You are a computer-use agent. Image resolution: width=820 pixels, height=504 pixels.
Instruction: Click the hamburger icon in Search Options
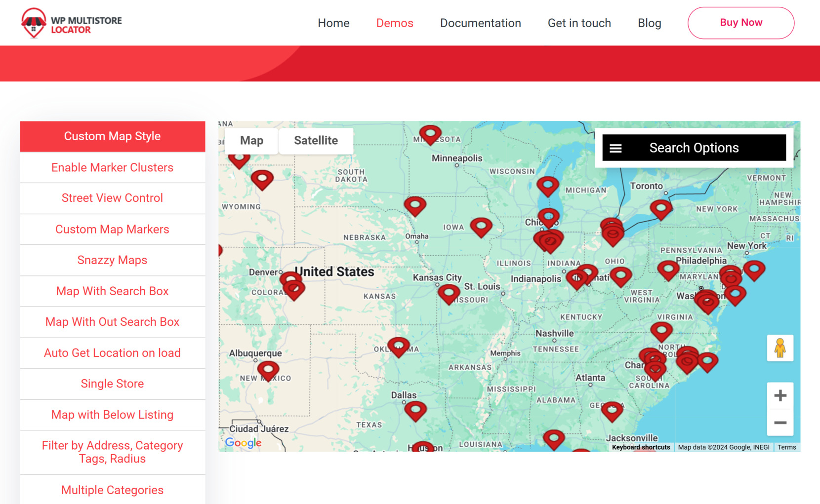click(x=615, y=147)
